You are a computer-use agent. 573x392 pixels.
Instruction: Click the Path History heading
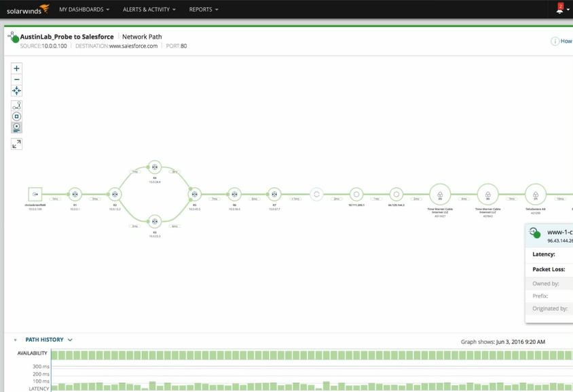coord(45,340)
